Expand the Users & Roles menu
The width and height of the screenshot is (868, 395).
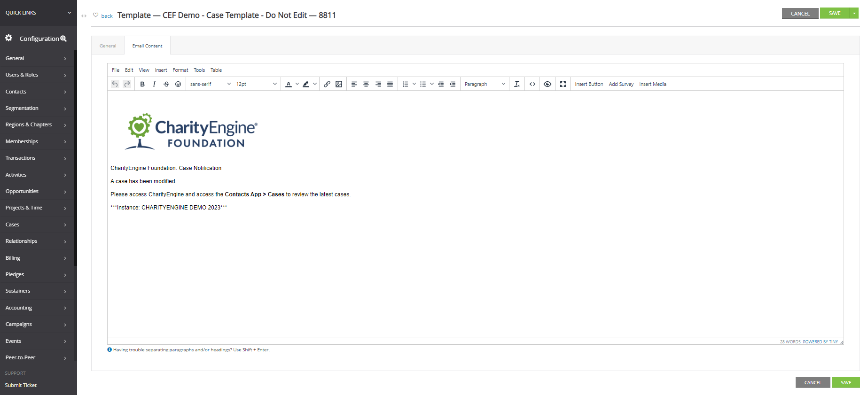pyautogui.click(x=37, y=75)
